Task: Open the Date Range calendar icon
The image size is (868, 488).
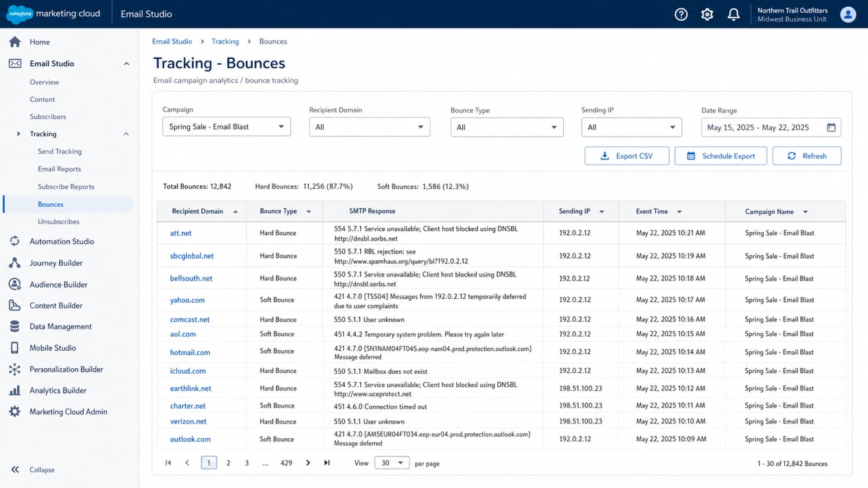Action: click(x=831, y=127)
